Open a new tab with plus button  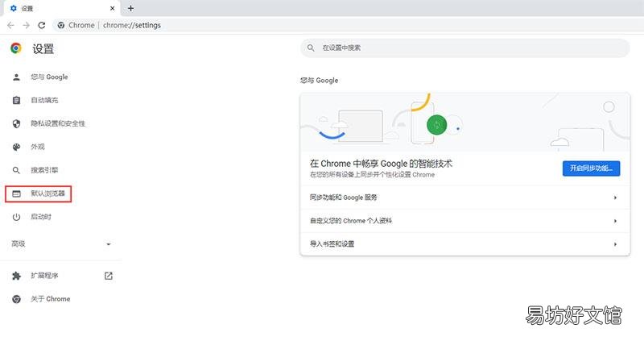130,8
